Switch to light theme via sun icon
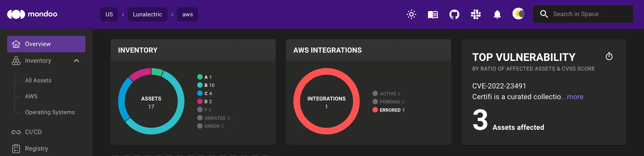The height and width of the screenshot is (156, 644). pyautogui.click(x=411, y=14)
